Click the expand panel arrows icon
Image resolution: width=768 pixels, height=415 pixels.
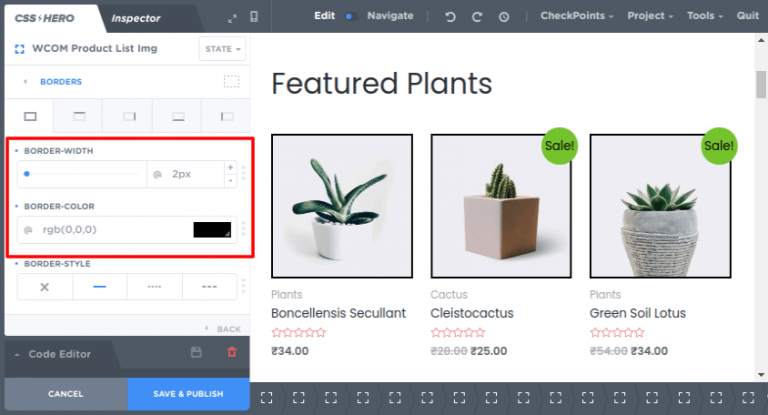pos(232,18)
